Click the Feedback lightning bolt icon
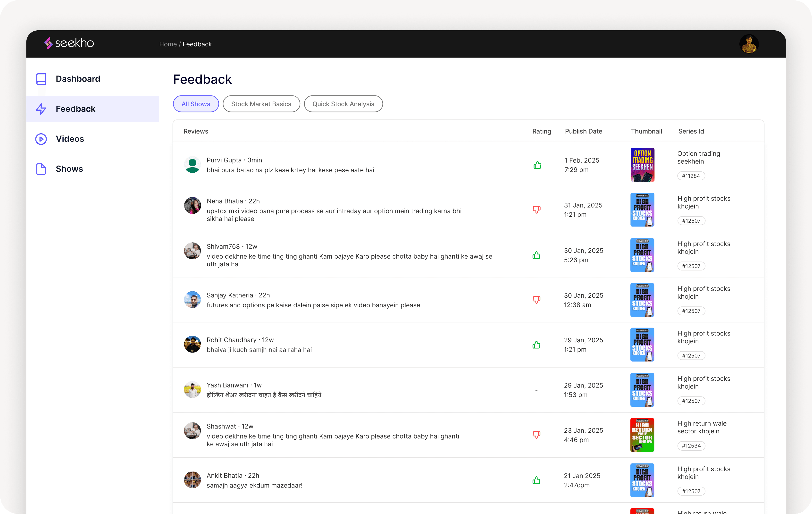Image resolution: width=812 pixels, height=514 pixels. point(41,109)
